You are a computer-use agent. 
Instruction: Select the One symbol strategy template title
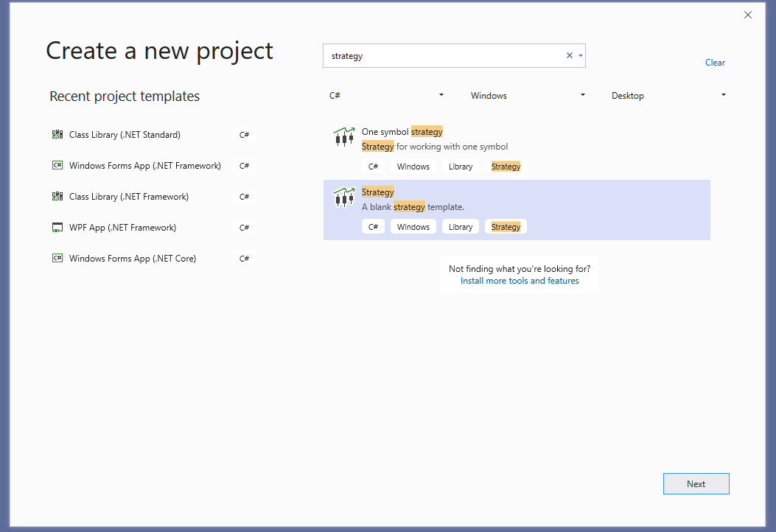(x=402, y=132)
